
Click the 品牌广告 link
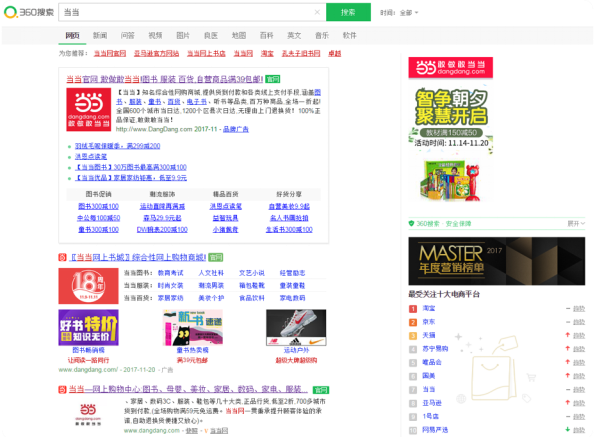pos(236,129)
